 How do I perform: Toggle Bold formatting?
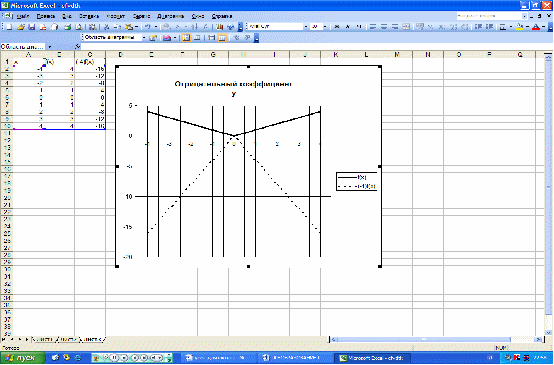[x=337, y=27]
